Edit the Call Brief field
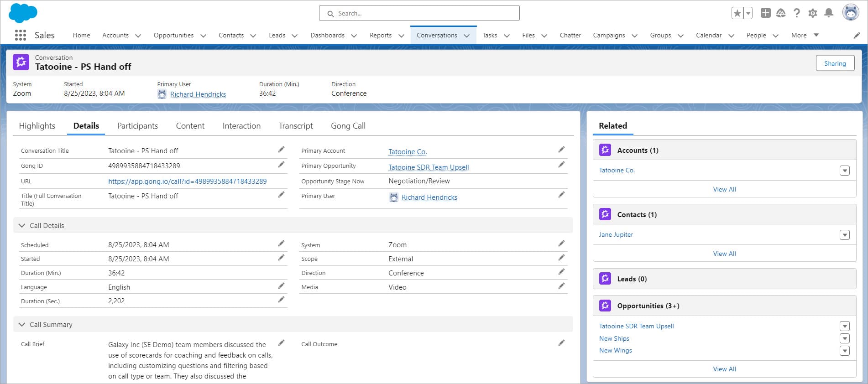Screen dimensions: 868x384 pos(282,343)
